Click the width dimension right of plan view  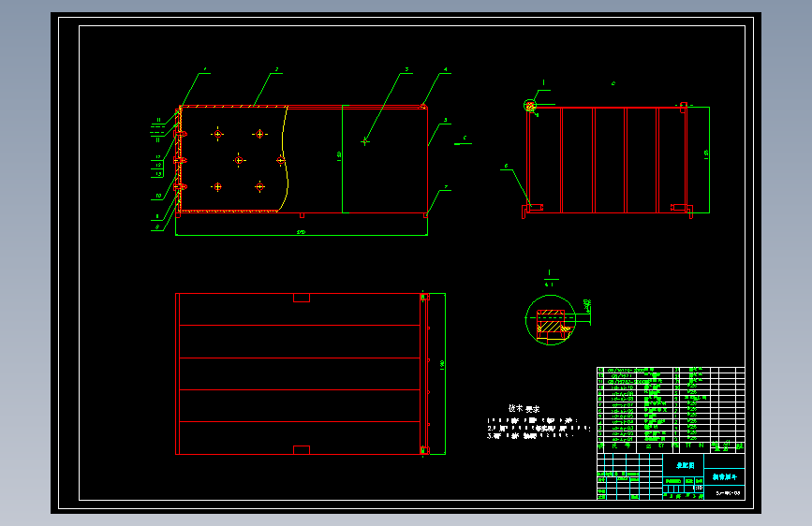pyautogui.click(x=442, y=365)
